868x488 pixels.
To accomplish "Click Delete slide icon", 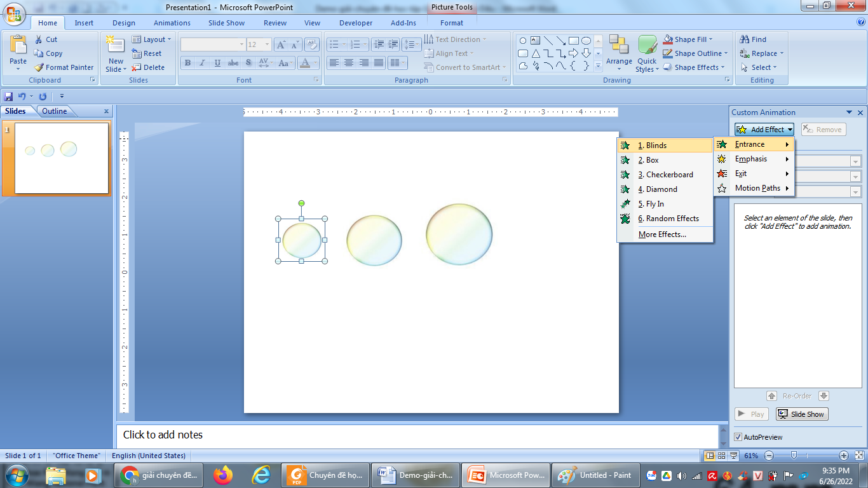I will point(148,67).
